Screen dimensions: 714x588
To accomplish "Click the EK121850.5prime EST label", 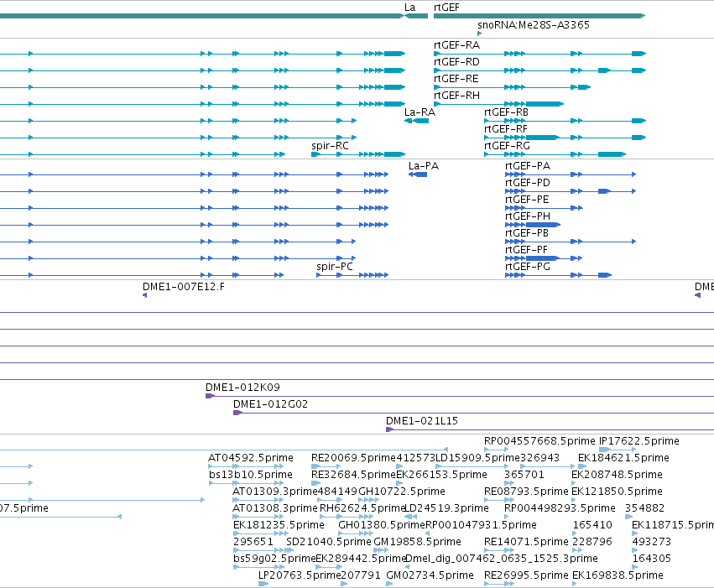I will click(x=617, y=492).
